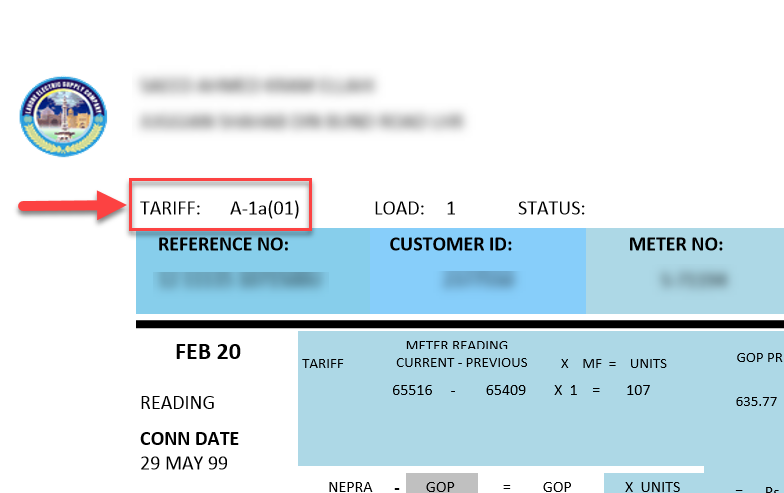The width and height of the screenshot is (784, 493).
Task: Click the red arrow pointing to tariff
Action: 73,205
